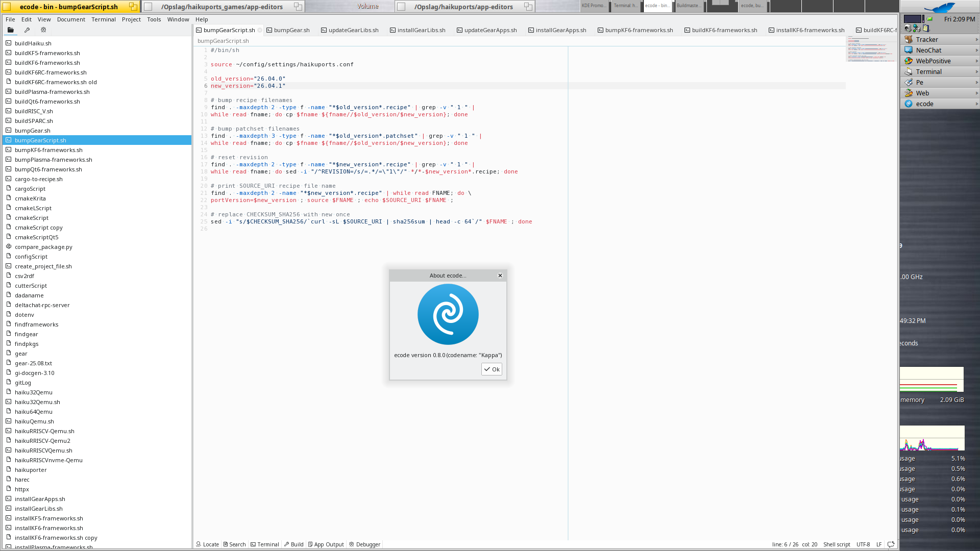Open the Tools menu
The width and height of the screenshot is (980, 551).
point(154,19)
